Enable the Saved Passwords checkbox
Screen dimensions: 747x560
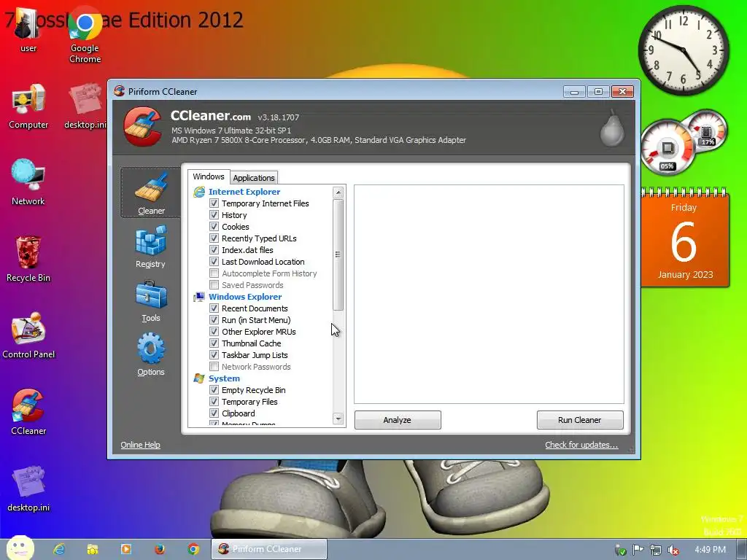(214, 285)
